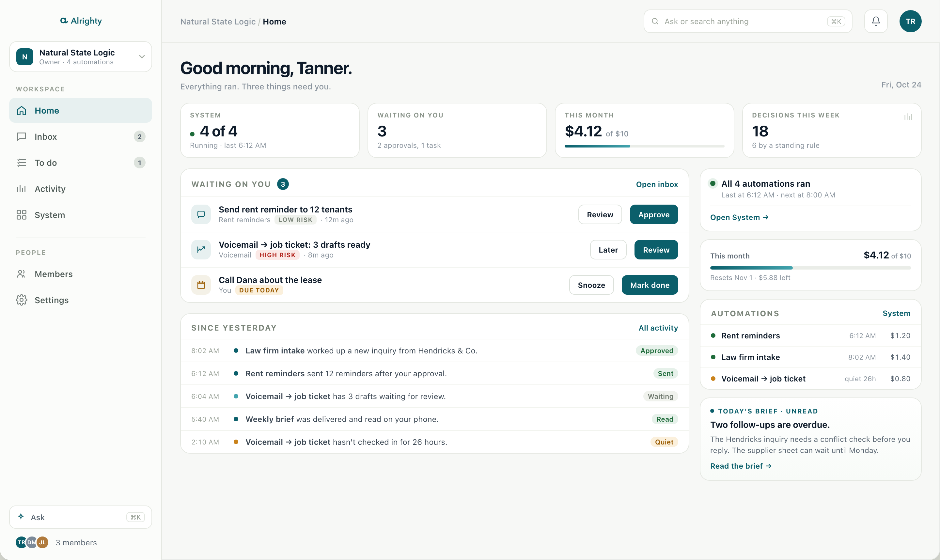
Task: Open the notifications bell
Action: pos(875,21)
